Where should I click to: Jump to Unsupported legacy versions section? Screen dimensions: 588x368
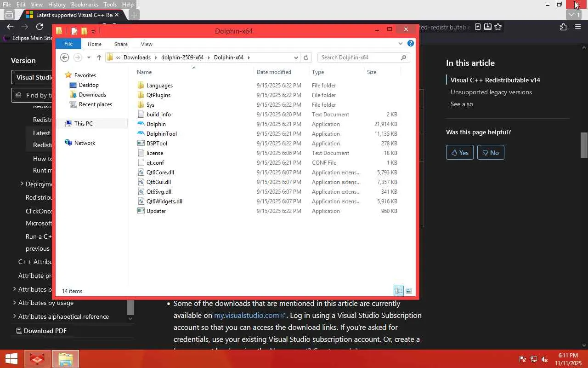[491, 92]
